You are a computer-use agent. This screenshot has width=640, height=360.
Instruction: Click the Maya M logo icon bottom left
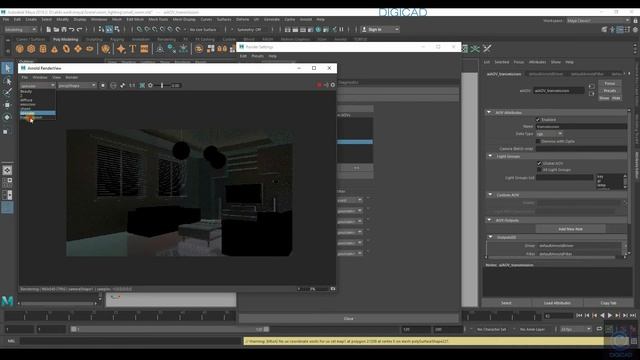(x=7, y=301)
